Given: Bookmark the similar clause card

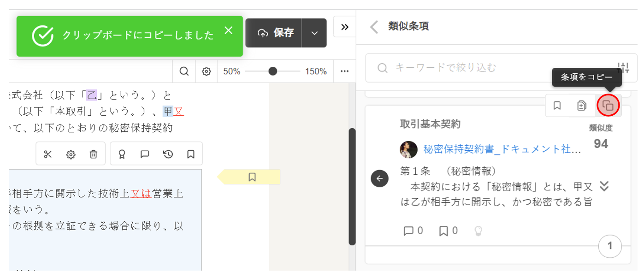Looking at the screenshot, I should click(557, 106).
